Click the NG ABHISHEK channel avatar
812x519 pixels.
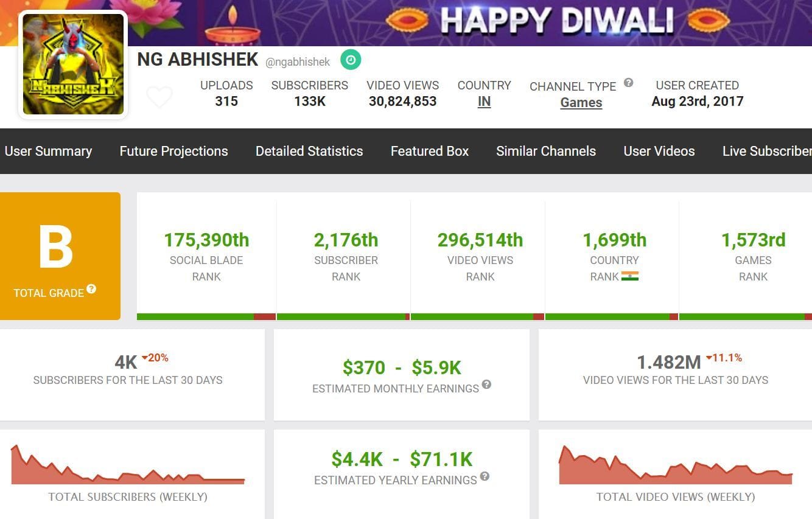coord(72,64)
